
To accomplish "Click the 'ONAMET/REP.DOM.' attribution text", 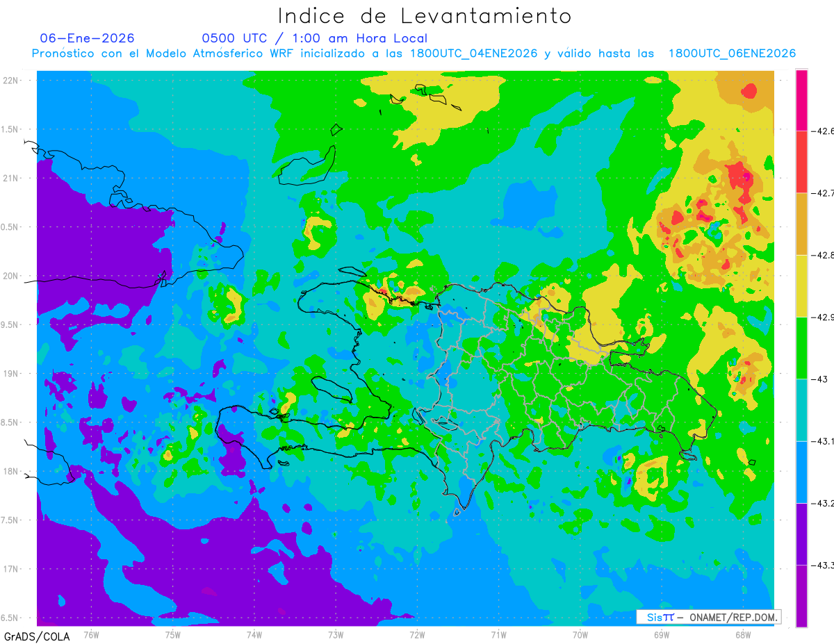I will pos(733,617).
